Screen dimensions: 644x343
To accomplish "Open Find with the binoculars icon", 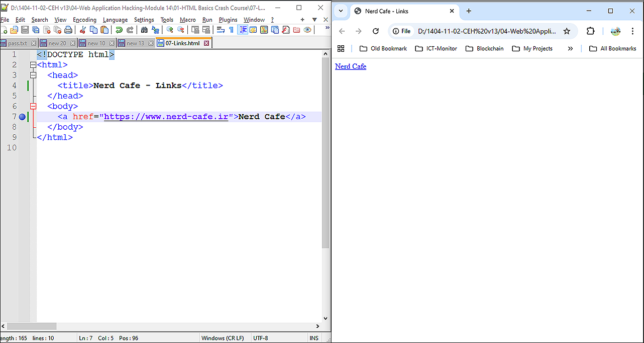I will pyautogui.click(x=144, y=30).
